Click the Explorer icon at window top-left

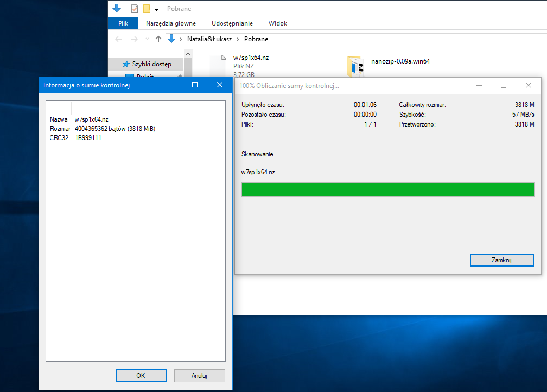tap(117, 8)
